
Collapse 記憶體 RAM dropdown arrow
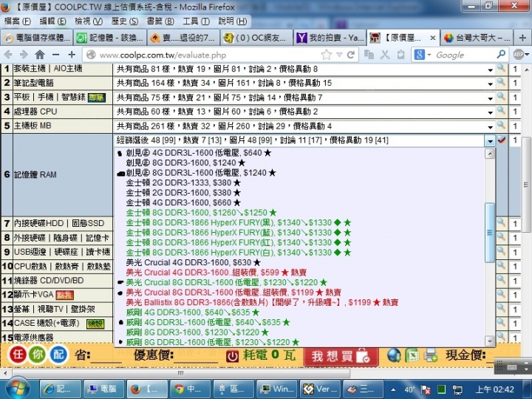(x=490, y=140)
